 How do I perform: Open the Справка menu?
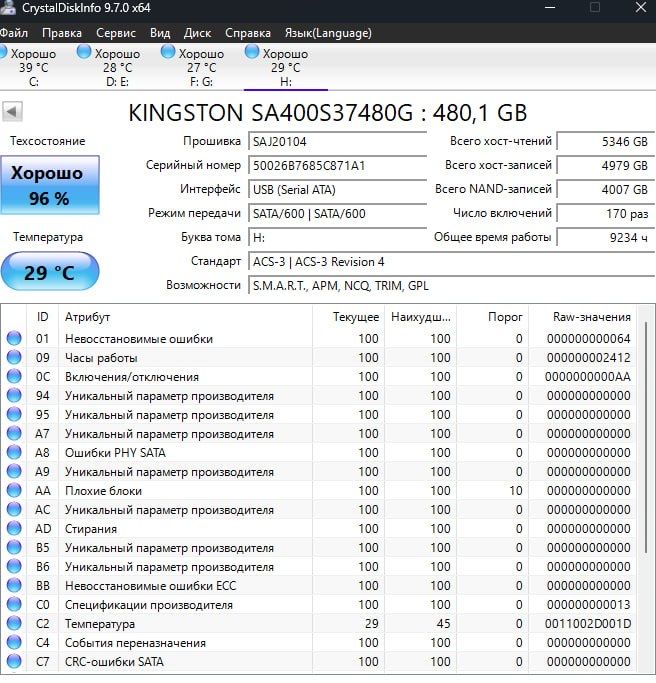click(248, 33)
